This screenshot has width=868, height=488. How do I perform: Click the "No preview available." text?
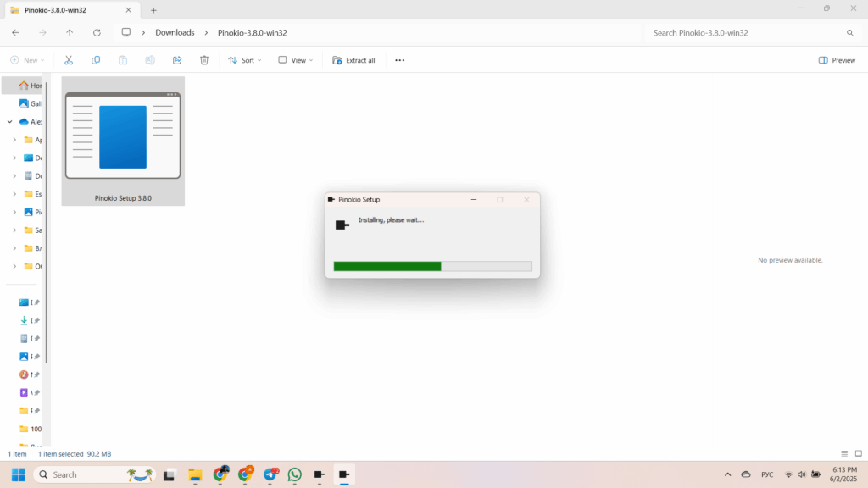click(x=790, y=260)
